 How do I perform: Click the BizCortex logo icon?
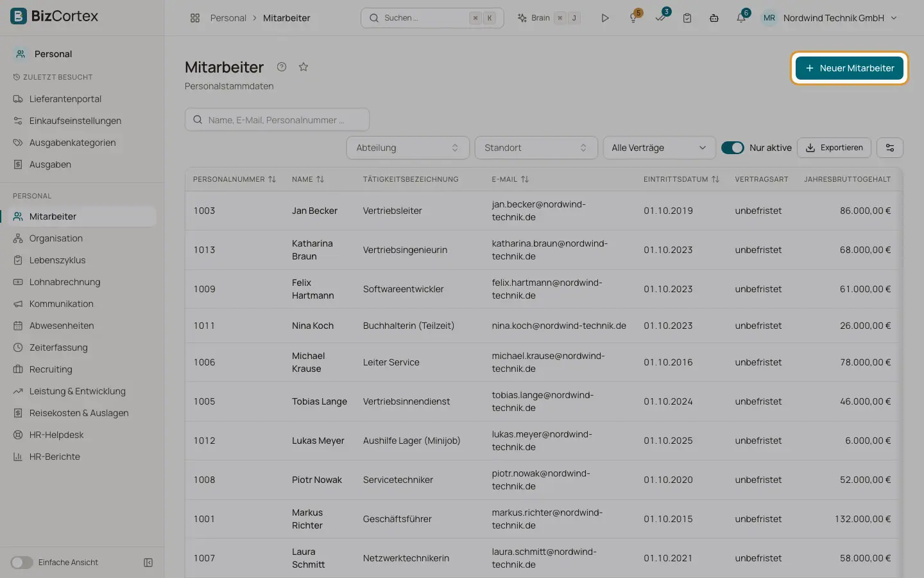19,16
